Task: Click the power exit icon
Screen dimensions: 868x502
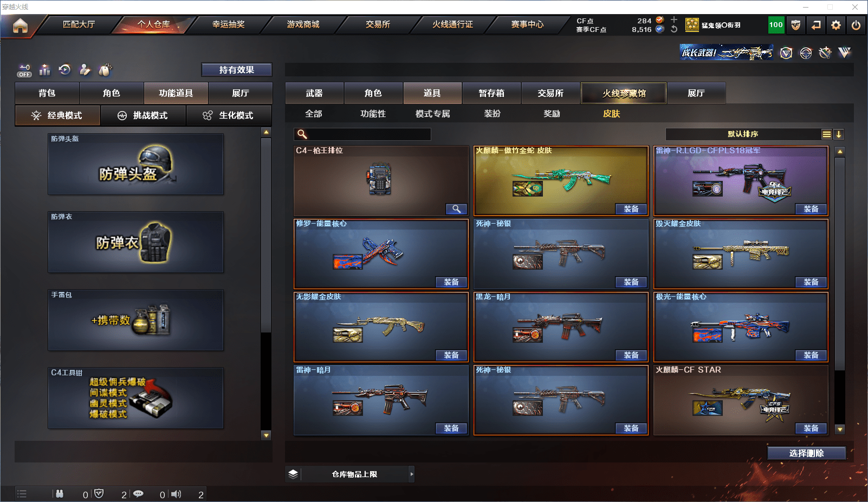Action: (x=856, y=25)
